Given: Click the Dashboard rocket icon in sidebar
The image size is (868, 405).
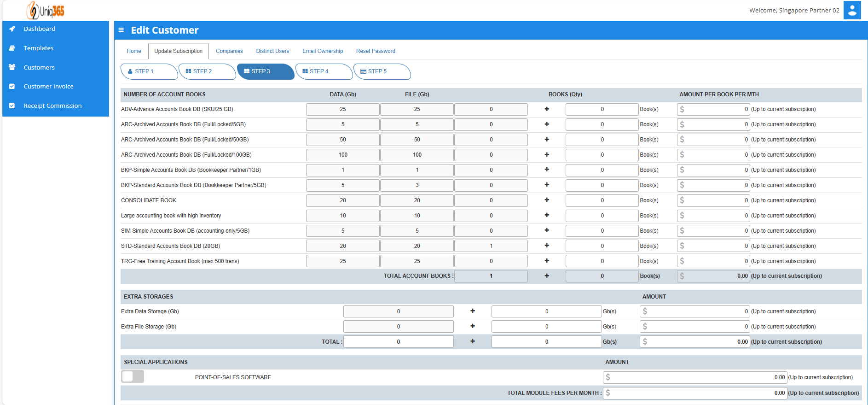Looking at the screenshot, I should (12, 29).
